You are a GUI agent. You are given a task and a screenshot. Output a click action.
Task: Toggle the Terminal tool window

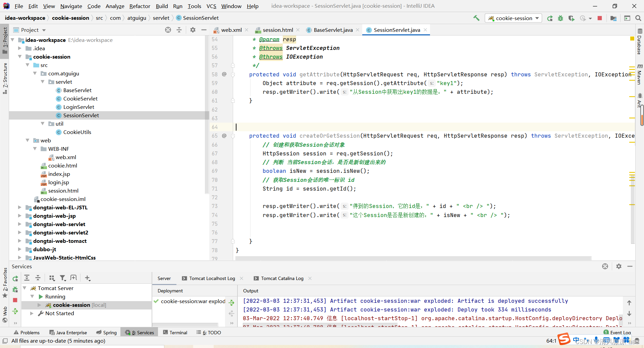coord(175,333)
